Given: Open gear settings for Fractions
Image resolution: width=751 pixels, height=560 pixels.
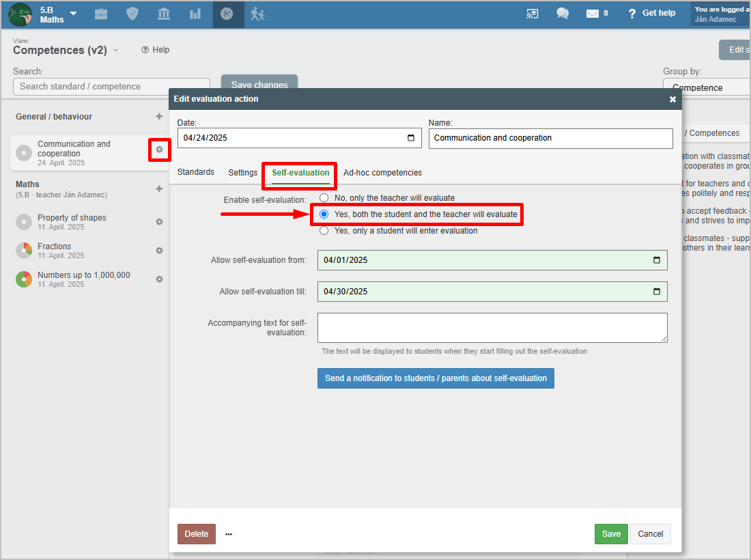Looking at the screenshot, I should coord(159,251).
